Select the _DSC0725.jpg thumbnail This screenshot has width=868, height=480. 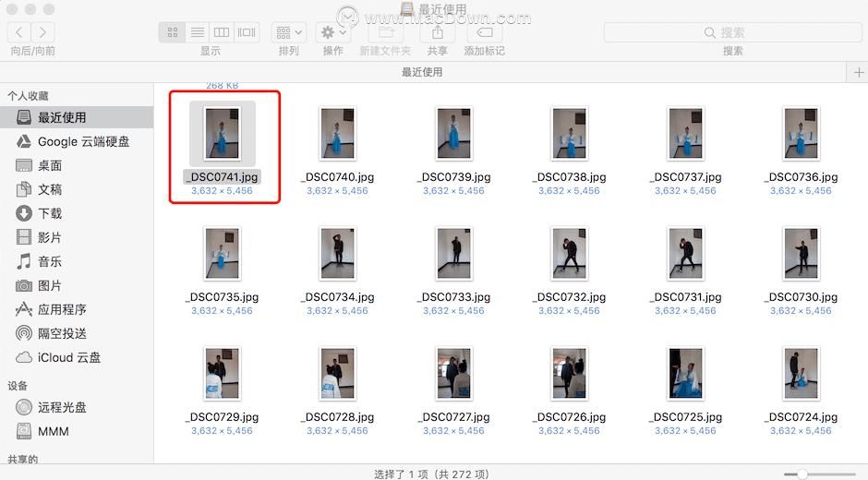point(685,374)
